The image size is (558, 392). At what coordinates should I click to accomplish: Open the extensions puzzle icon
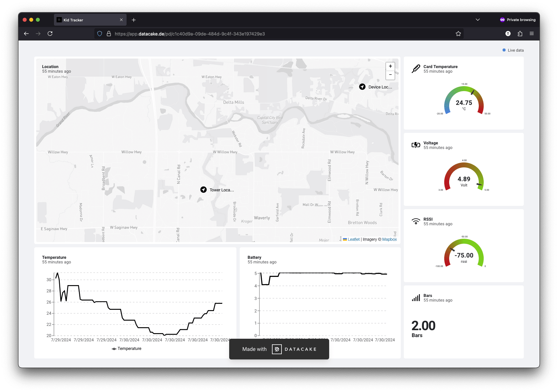(520, 34)
